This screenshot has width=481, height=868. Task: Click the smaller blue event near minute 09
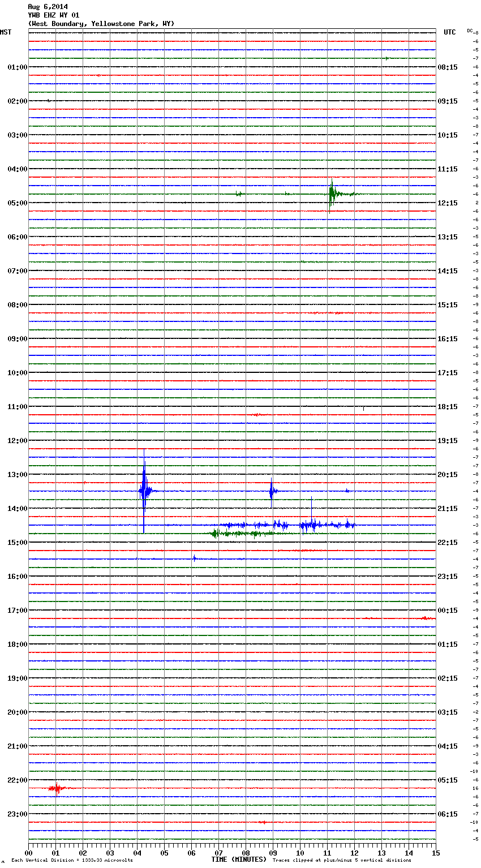click(x=272, y=491)
